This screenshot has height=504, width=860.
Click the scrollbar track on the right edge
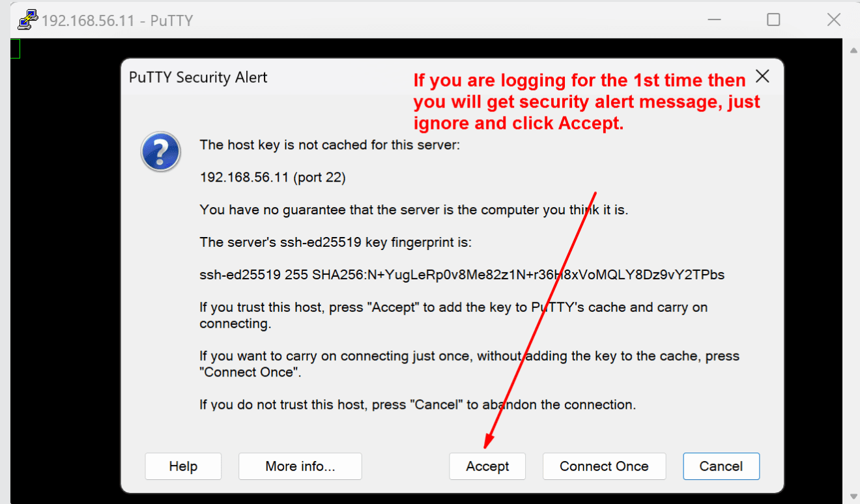pos(853,260)
